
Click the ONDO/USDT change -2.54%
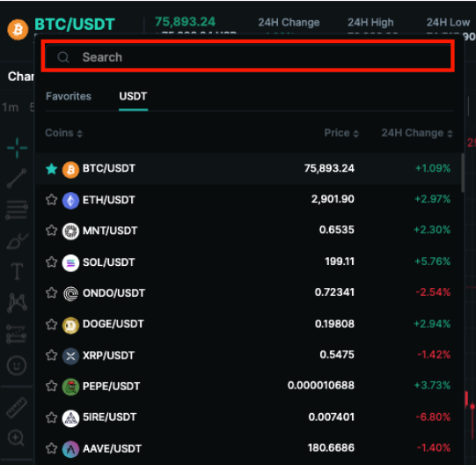coord(433,292)
